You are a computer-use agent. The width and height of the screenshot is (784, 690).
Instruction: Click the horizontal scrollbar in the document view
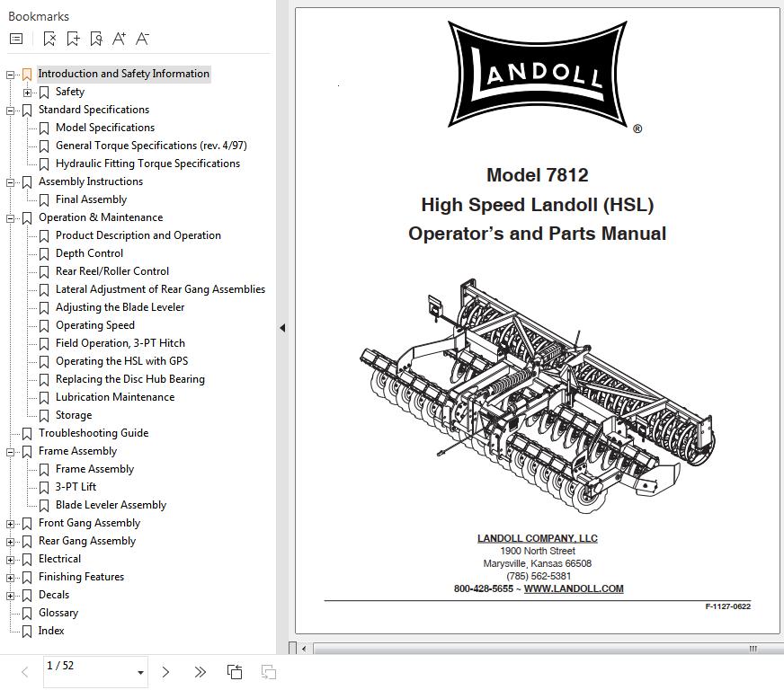tap(530, 649)
